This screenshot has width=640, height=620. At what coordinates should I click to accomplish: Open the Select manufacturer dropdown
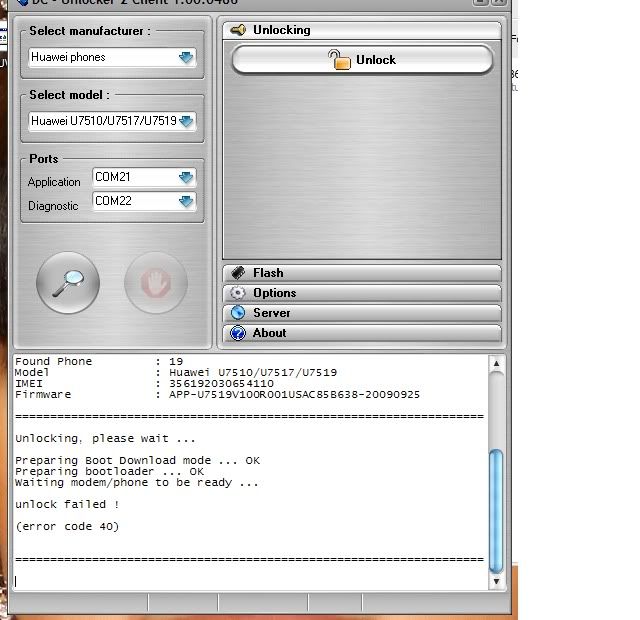point(186,58)
